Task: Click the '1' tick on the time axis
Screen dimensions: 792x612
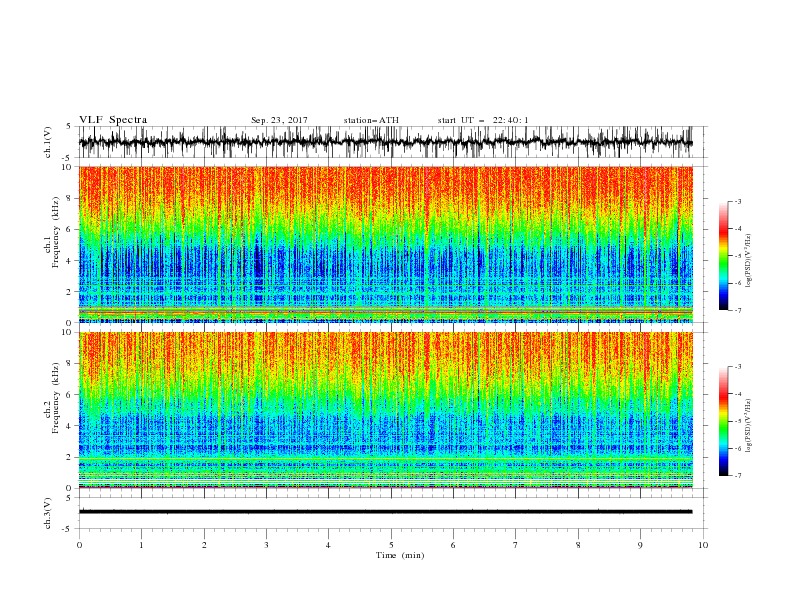Action: pos(141,545)
